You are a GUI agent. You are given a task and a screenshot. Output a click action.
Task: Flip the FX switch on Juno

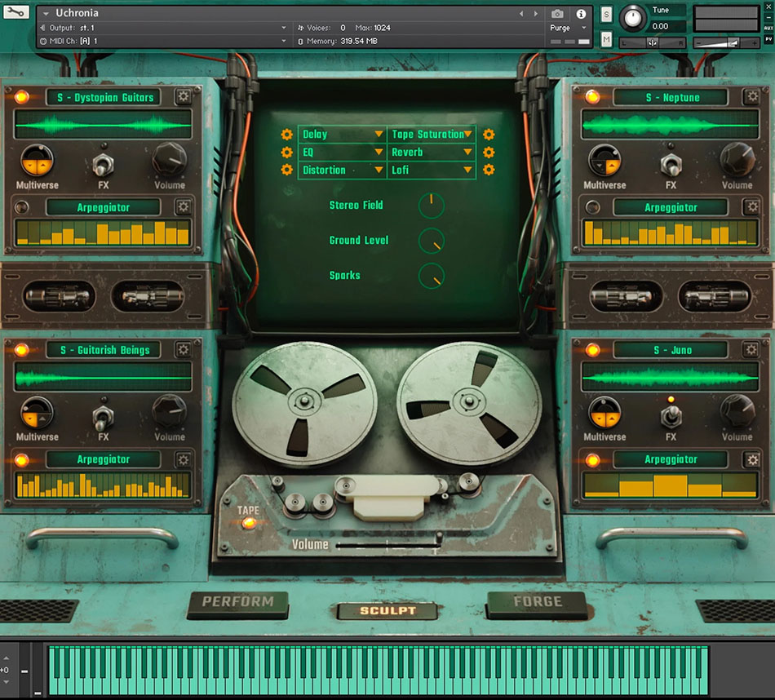pos(671,415)
